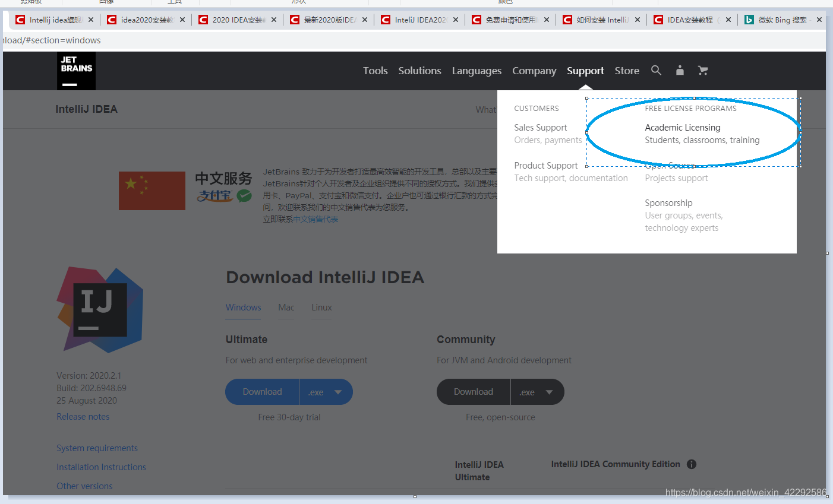Click the dark Community Download button
This screenshot has width=833, height=504.
[474, 392]
